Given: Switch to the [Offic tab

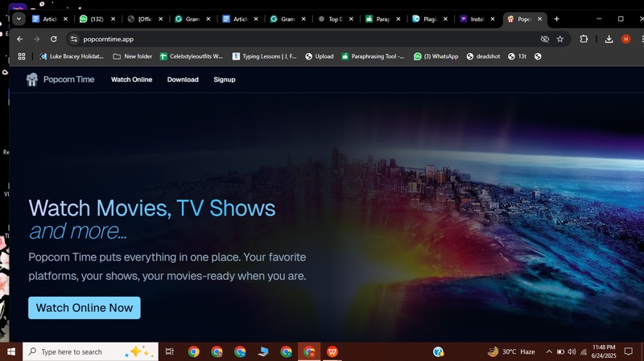Looking at the screenshot, I should click(x=146, y=18).
